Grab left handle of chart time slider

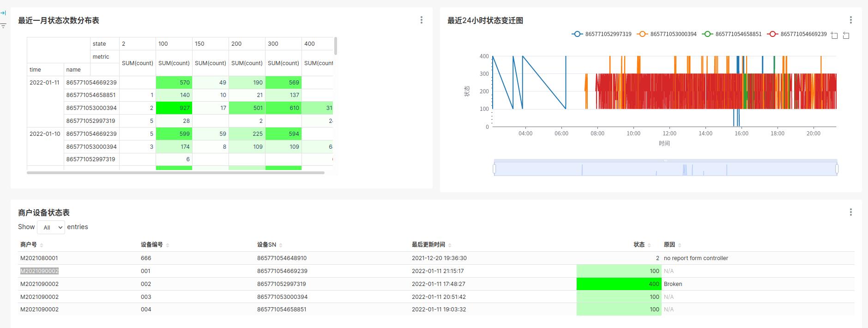click(x=494, y=169)
